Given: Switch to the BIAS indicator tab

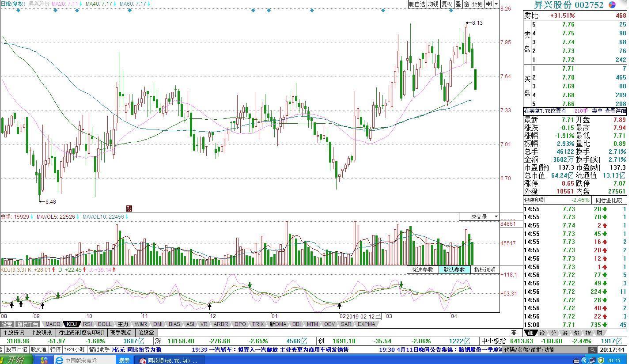Looking at the screenshot, I should coord(174,324).
